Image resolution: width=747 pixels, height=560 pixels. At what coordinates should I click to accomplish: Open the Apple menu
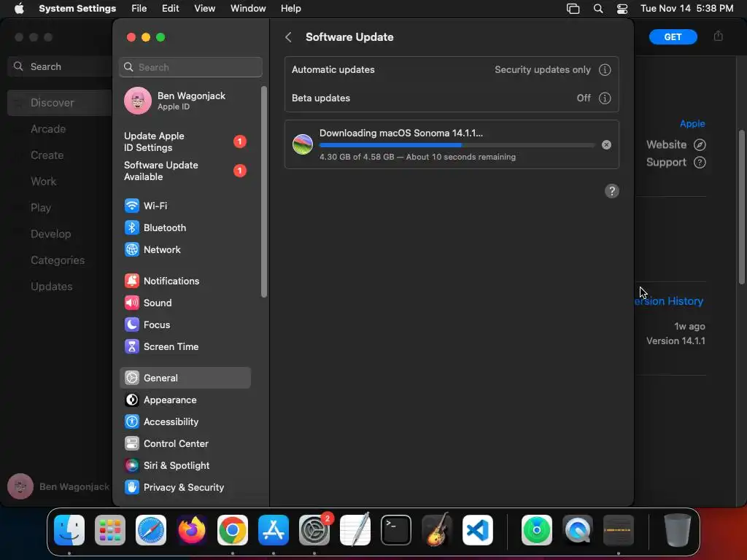[19, 9]
